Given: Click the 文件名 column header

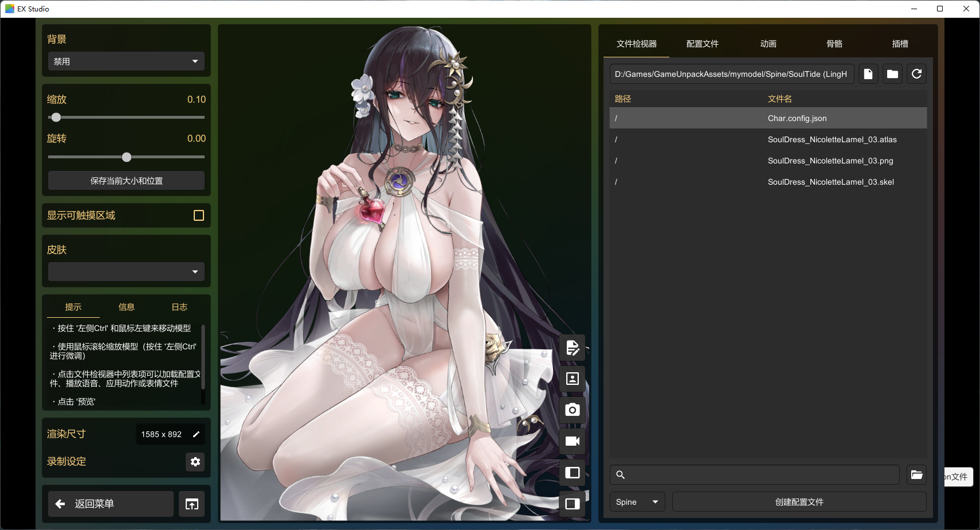Looking at the screenshot, I should click(780, 99).
